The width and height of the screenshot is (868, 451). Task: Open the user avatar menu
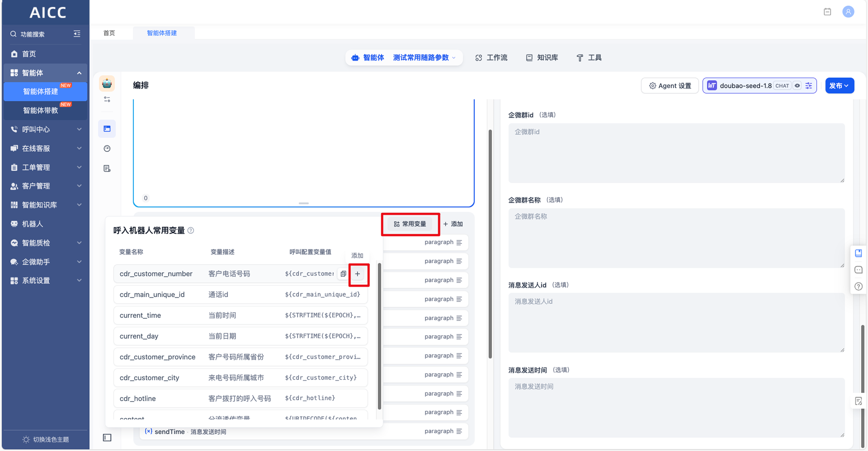[x=848, y=12]
